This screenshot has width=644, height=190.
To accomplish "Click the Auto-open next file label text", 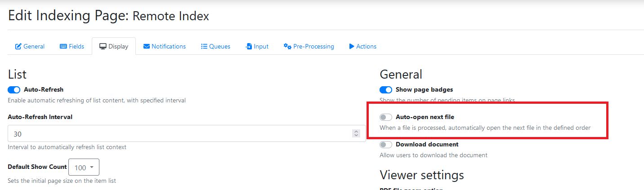I will pyautogui.click(x=425, y=117).
